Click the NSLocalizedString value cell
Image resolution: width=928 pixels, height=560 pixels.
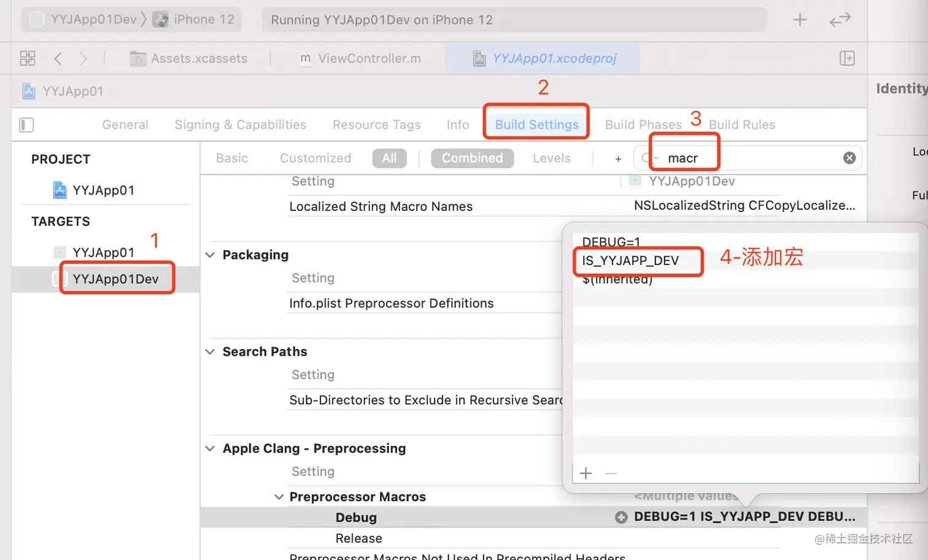click(744, 205)
